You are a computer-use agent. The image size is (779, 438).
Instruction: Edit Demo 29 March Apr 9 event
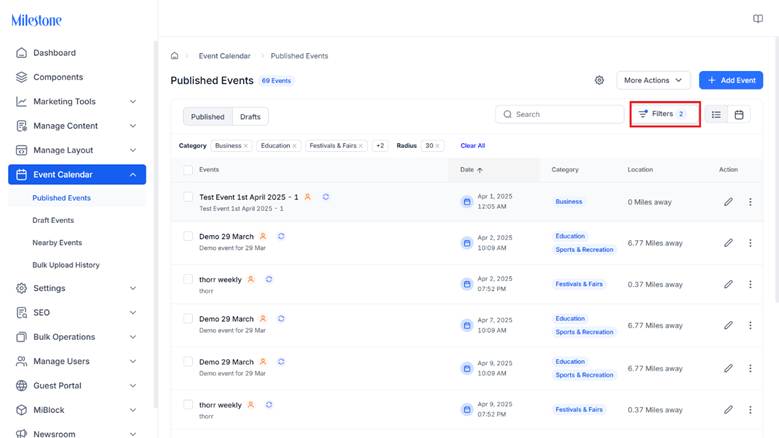[728, 368]
